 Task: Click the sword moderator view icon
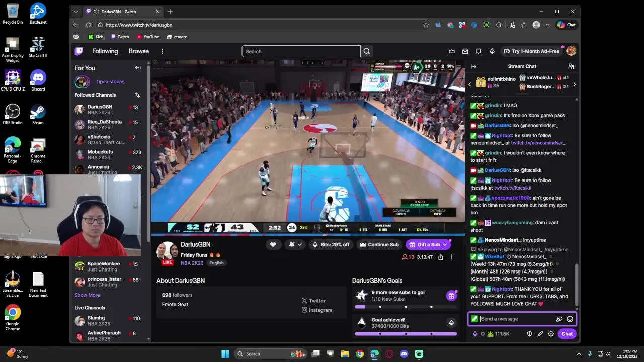540,334
